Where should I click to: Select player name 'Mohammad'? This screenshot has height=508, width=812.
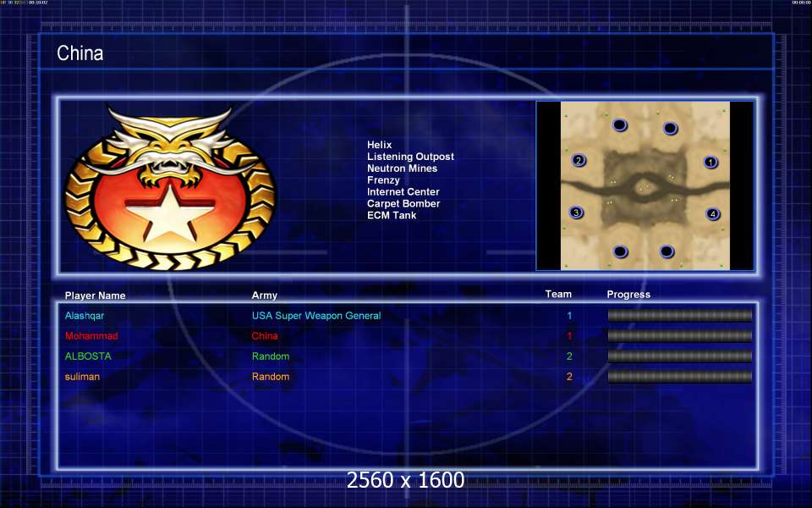91,336
